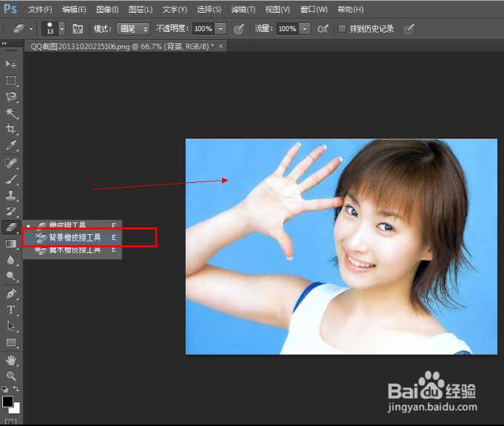
Task: Reset default foreground and background colors
Action: pyautogui.click(x=5, y=389)
